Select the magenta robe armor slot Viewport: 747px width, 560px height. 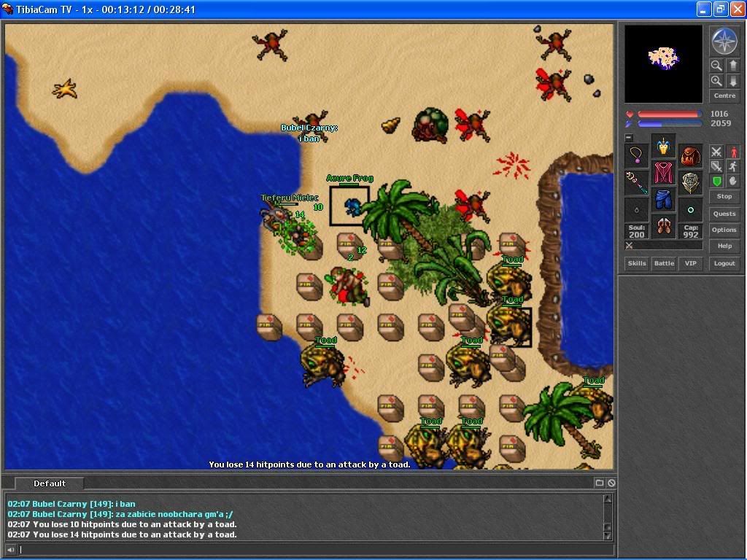pyautogui.click(x=664, y=174)
